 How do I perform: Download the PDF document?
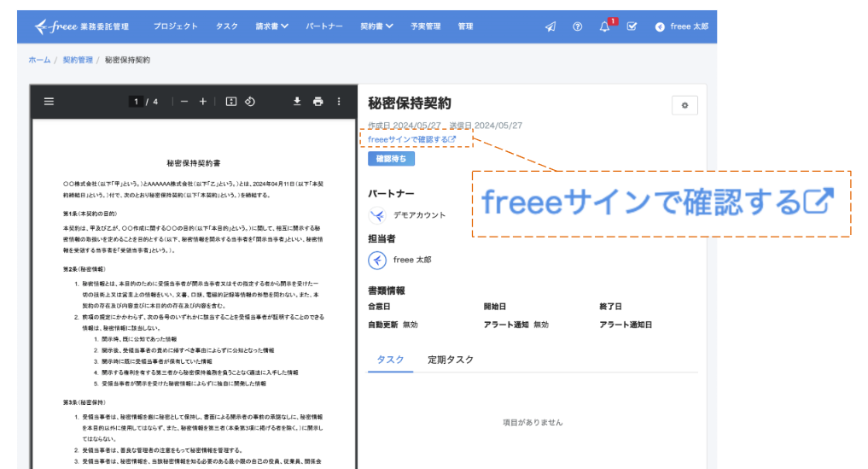tap(297, 102)
